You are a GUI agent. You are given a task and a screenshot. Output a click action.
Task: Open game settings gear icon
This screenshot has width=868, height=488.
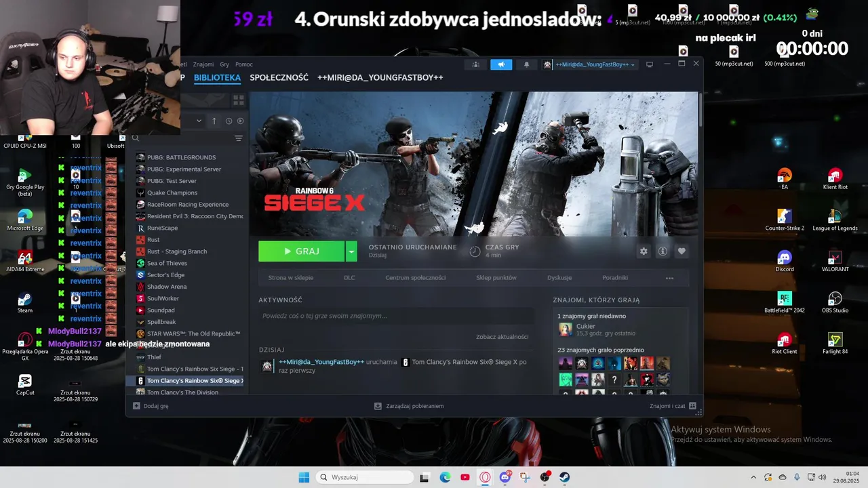pyautogui.click(x=644, y=251)
